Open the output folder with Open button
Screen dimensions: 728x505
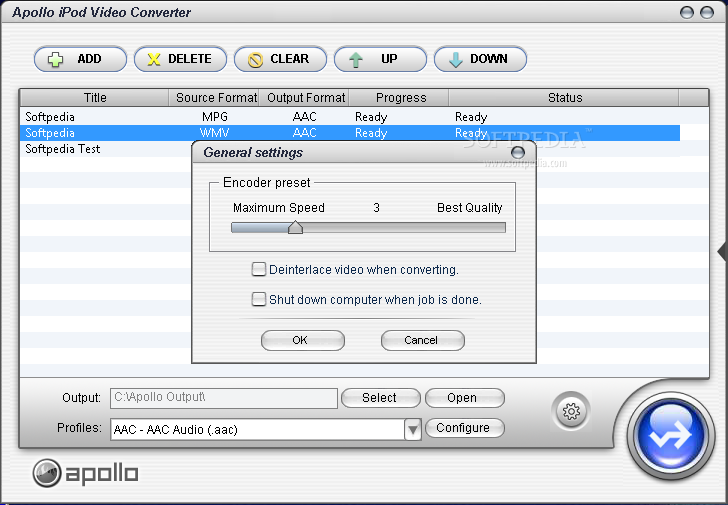tap(465, 398)
